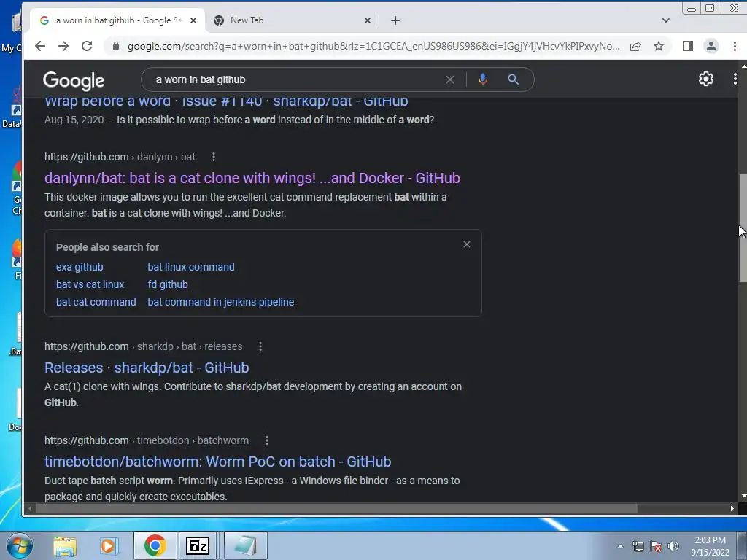Search for 'fd github' suggestion
The image size is (747, 560).
click(x=168, y=285)
